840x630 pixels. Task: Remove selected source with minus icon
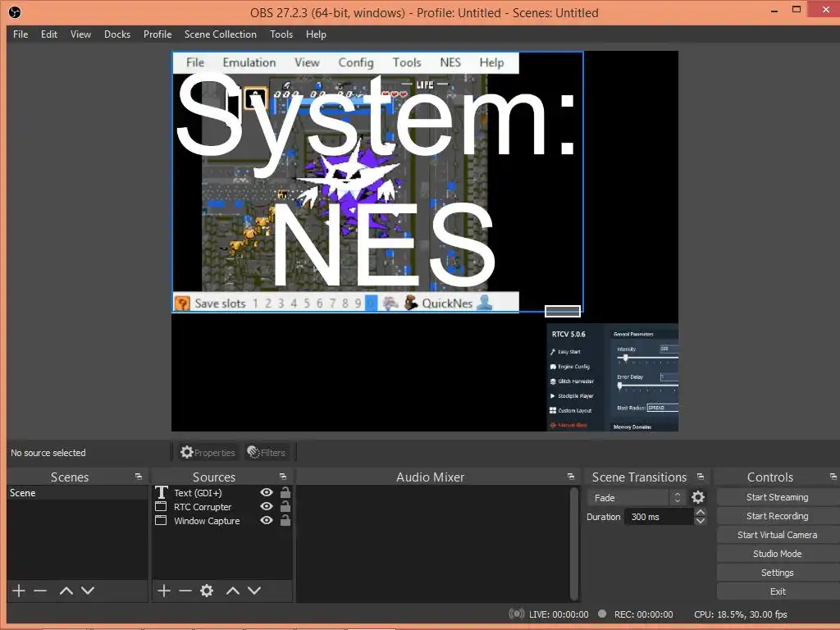[185, 591]
